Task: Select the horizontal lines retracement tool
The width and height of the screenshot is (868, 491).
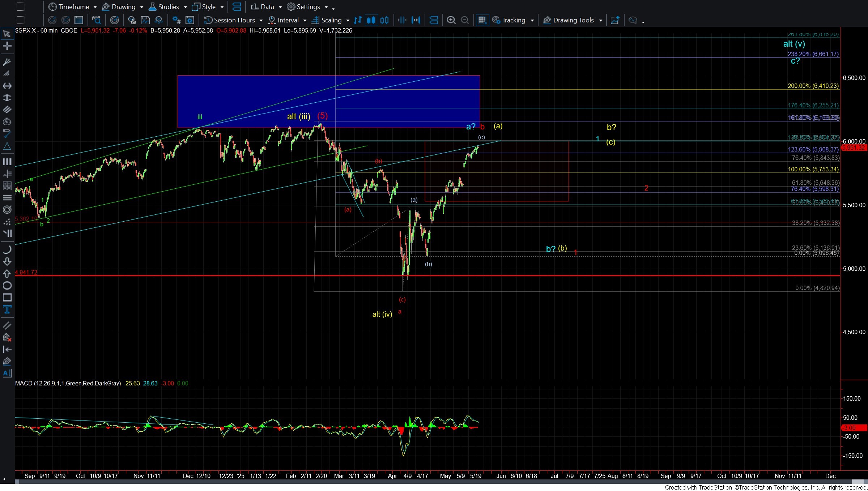Action: point(7,197)
